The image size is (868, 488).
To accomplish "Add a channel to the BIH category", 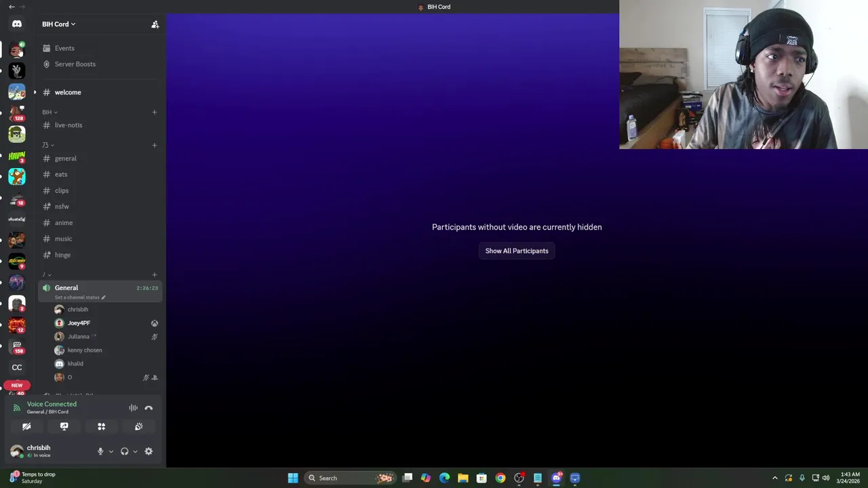I will tap(155, 112).
